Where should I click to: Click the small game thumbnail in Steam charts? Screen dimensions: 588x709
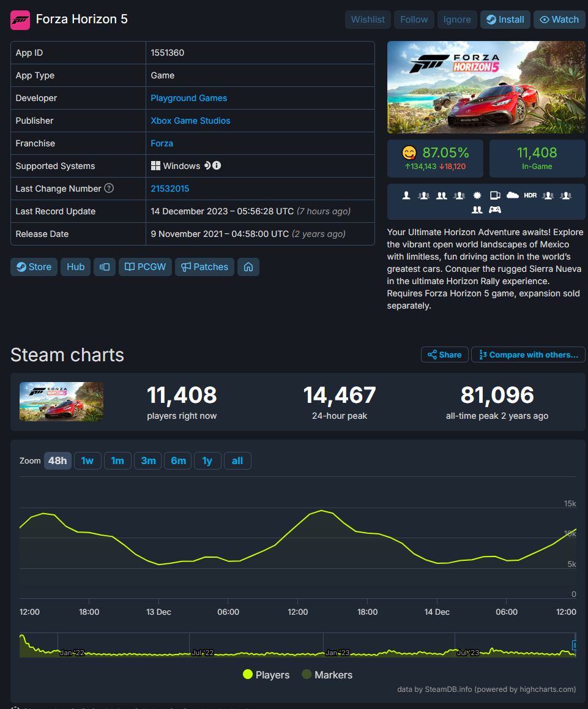(61, 402)
